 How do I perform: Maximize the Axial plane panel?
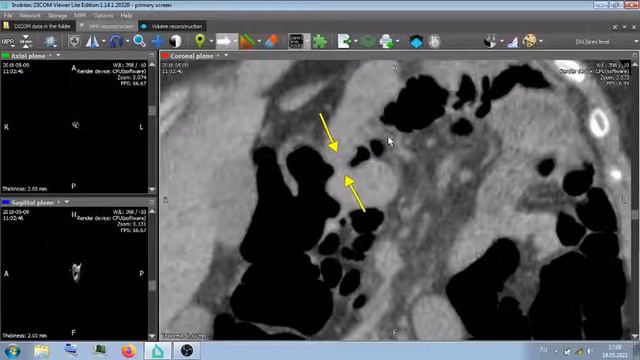152,55
